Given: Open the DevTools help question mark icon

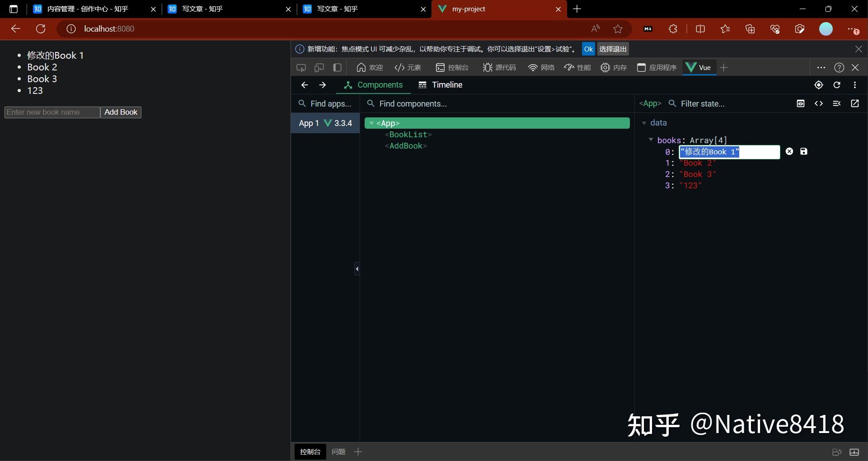Looking at the screenshot, I should (x=839, y=68).
